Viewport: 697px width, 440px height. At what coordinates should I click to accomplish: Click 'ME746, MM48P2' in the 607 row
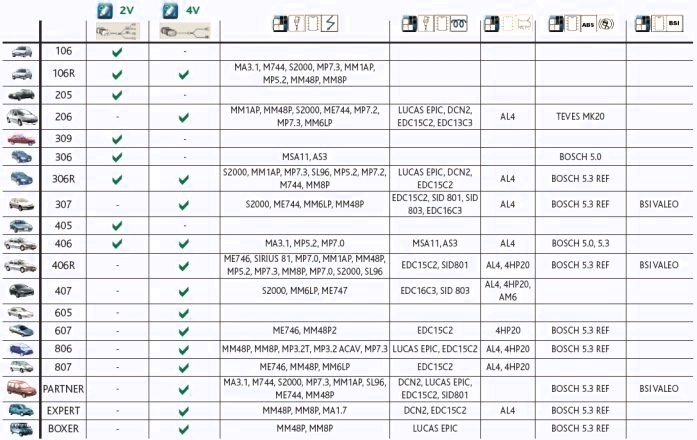304,331
